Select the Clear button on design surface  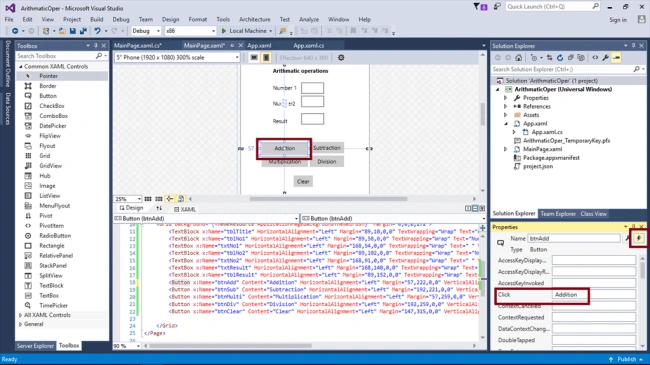coord(303,181)
